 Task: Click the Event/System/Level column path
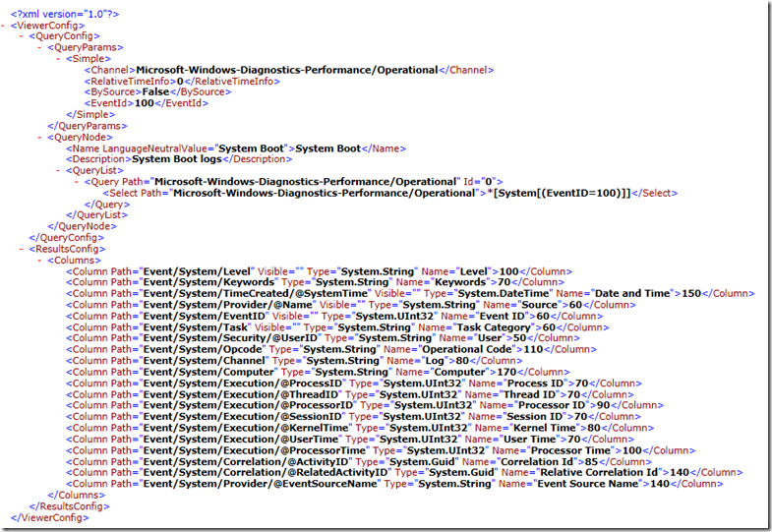point(197,271)
